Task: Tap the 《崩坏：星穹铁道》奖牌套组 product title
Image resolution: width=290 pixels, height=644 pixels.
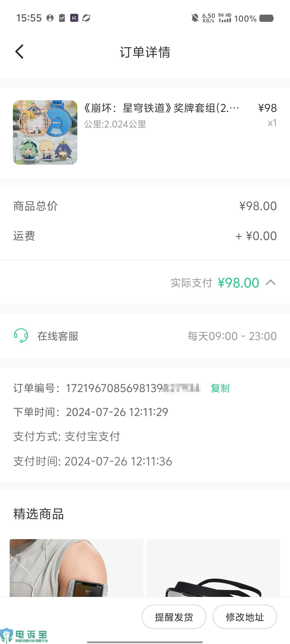Action: (x=161, y=108)
